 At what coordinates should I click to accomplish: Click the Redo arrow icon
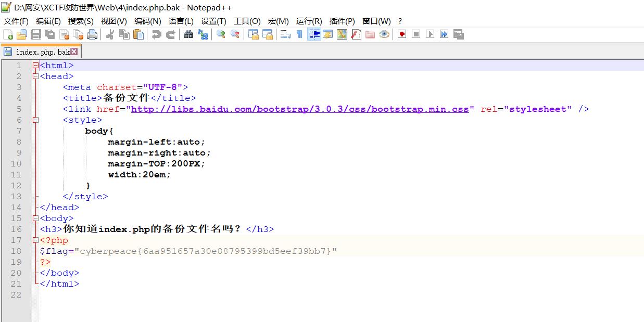[170, 34]
